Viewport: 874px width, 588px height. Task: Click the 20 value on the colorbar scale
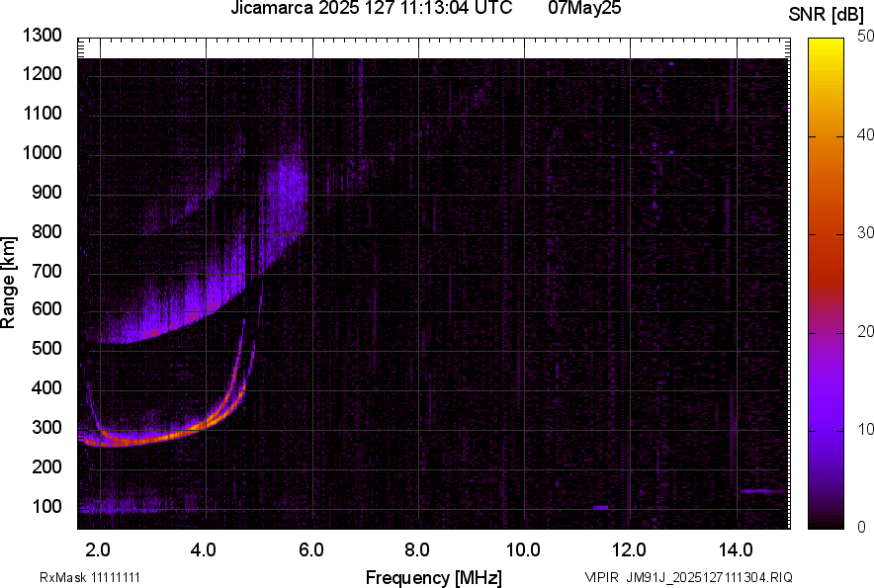point(865,331)
